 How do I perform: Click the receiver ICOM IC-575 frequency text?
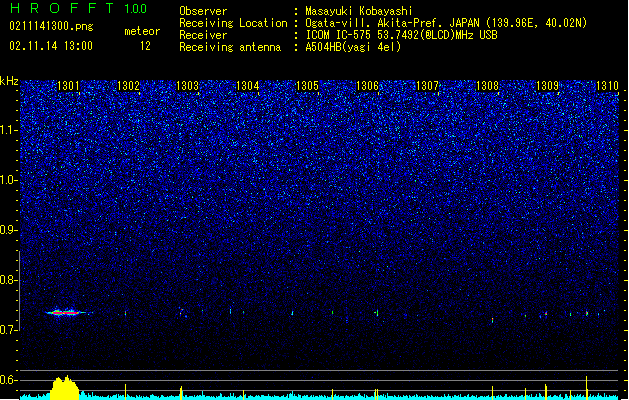[x=401, y=35]
